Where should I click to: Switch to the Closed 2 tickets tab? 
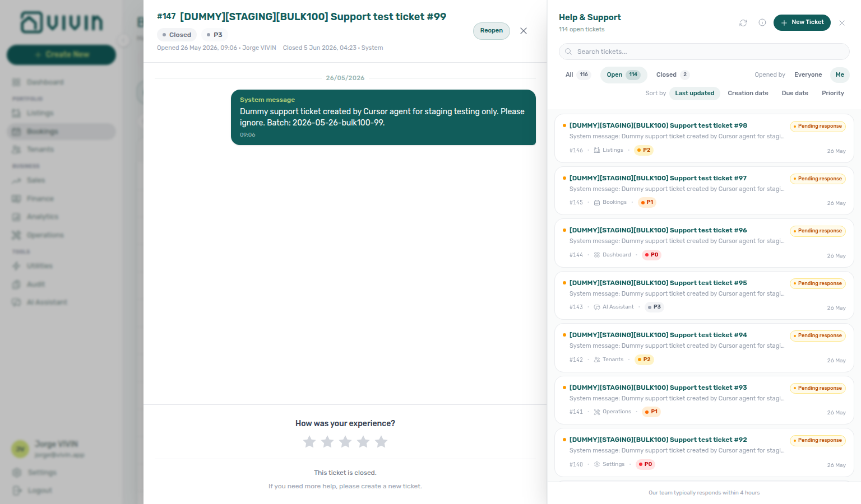point(672,74)
